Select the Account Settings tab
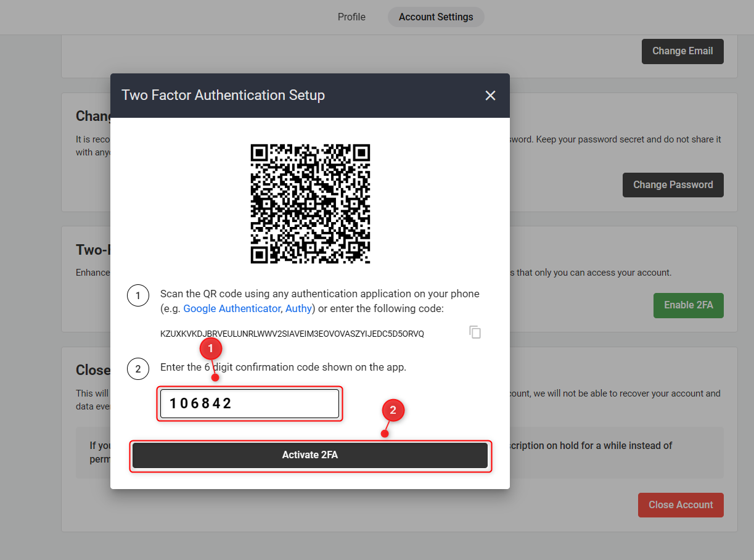 click(436, 17)
